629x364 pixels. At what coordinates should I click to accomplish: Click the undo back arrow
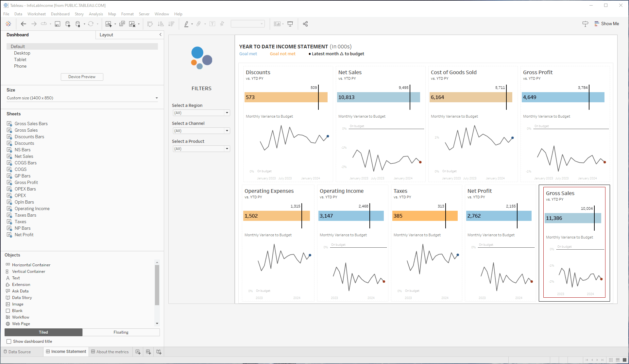(x=23, y=24)
